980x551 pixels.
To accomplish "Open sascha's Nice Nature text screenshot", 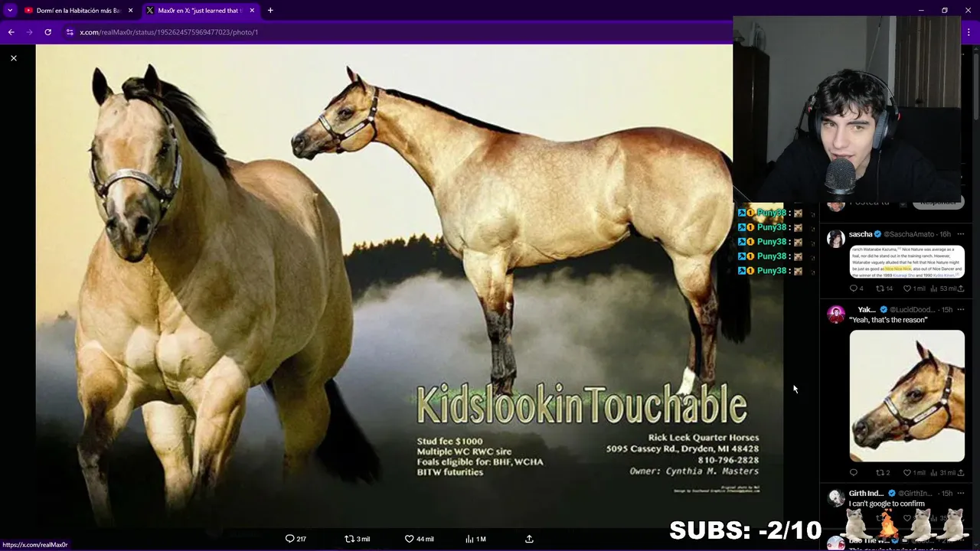I will (x=907, y=262).
